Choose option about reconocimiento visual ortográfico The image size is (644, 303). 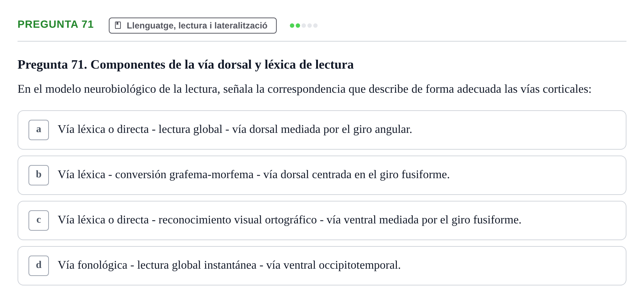pos(322,220)
